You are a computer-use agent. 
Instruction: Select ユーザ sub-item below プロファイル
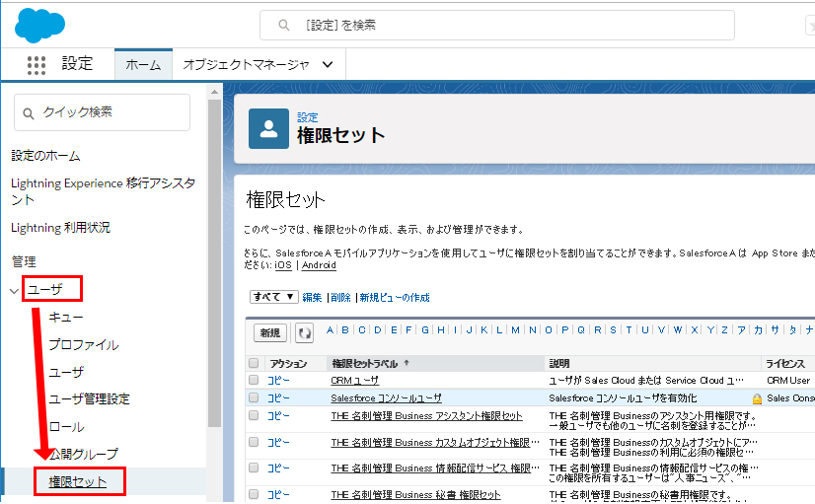[66, 372]
